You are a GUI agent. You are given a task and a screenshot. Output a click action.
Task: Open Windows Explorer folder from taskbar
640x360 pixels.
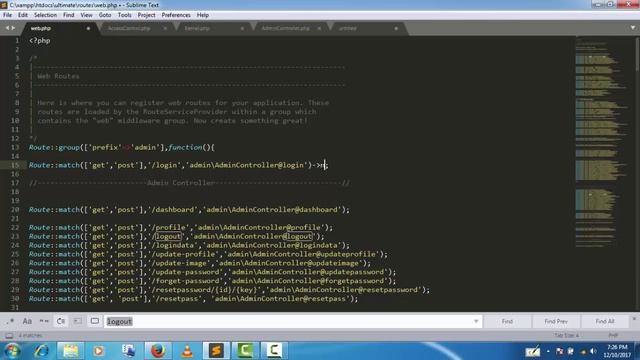[x=70, y=351]
